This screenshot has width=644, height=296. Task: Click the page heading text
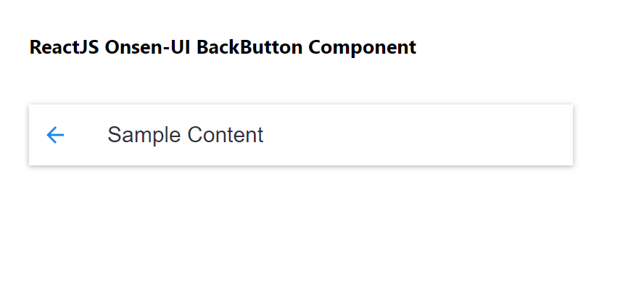[223, 48]
